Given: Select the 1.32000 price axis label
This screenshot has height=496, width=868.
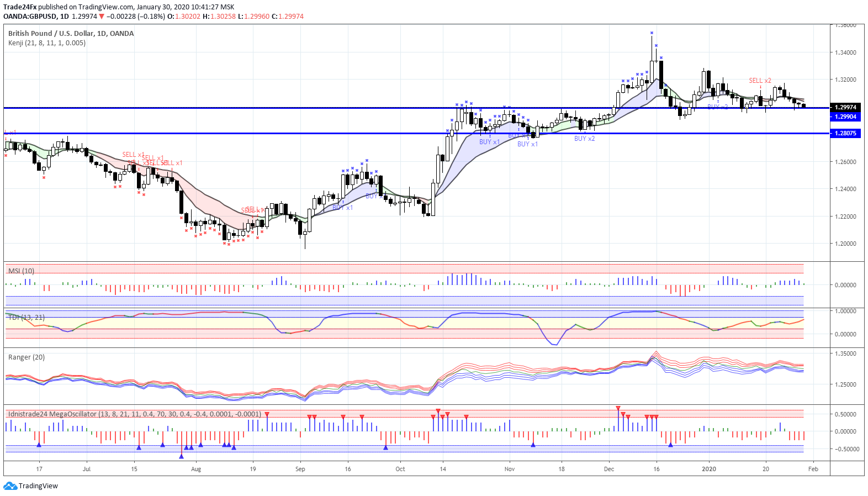Looking at the screenshot, I should [845, 80].
